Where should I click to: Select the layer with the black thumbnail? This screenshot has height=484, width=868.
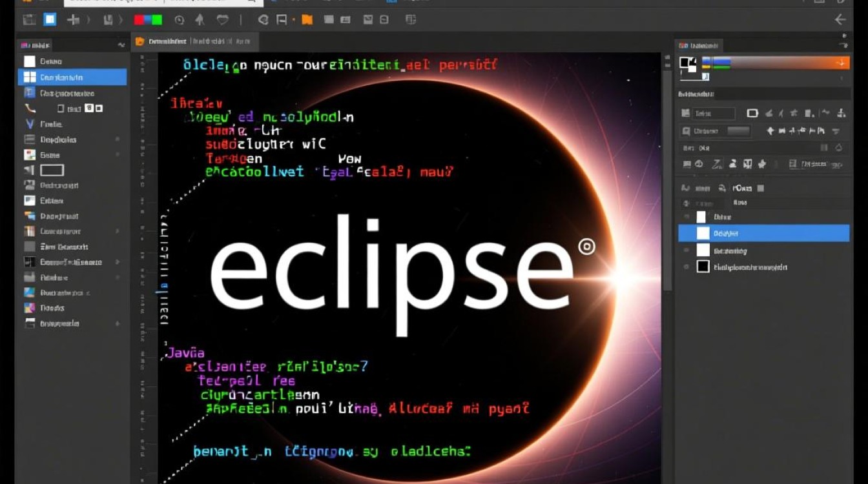pyautogui.click(x=763, y=267)
